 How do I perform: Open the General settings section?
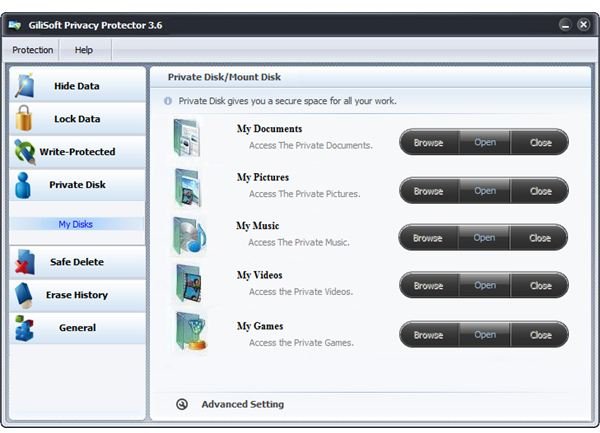click(x=77, y=328)
